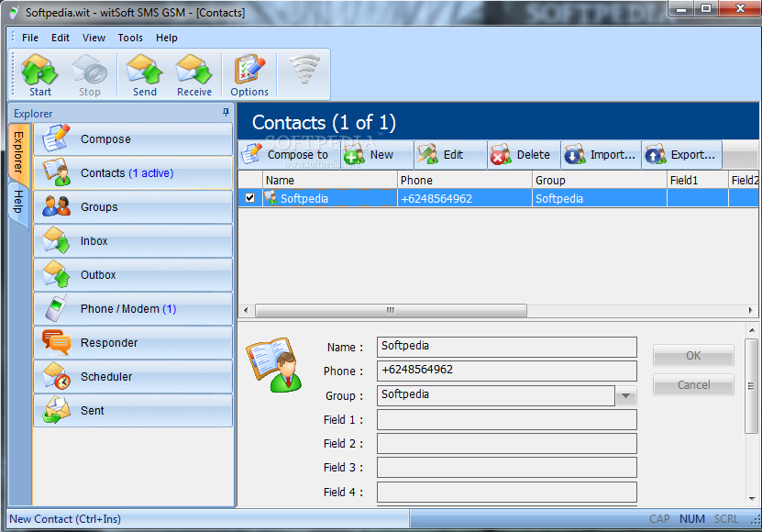762x532 pixels.
Task: Open the Edit menu
Action: (61, 38)
